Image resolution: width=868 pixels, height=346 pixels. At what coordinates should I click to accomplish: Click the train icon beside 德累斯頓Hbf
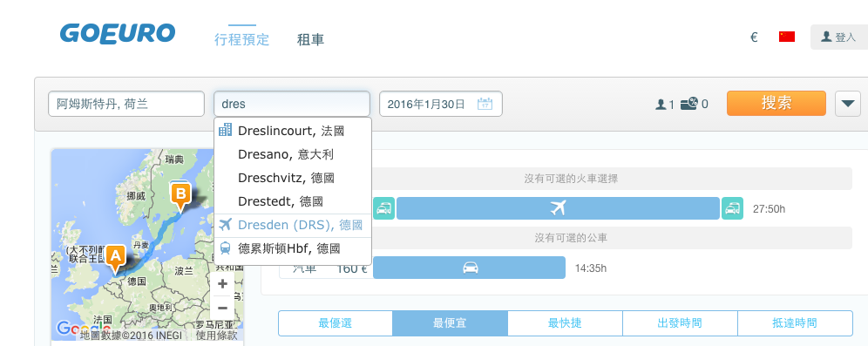(226, 248)
